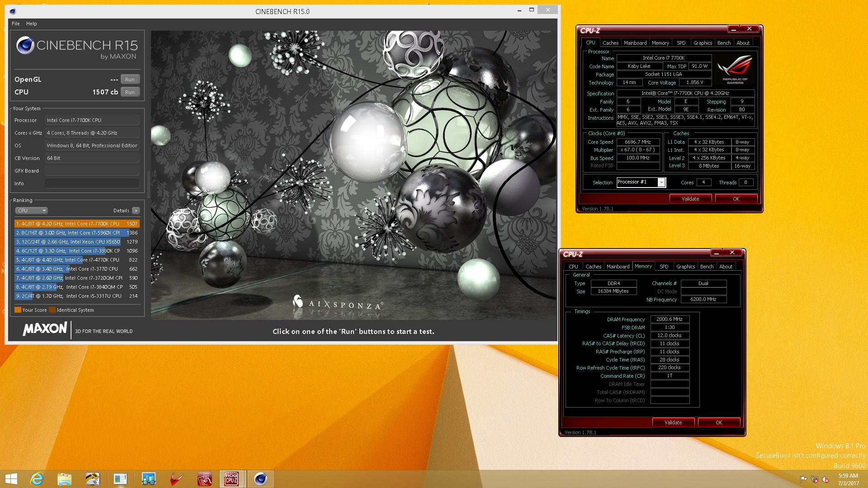Click the brown Identical System legend swatch
This screenshot has width=868, height=488.
(52, 310)
